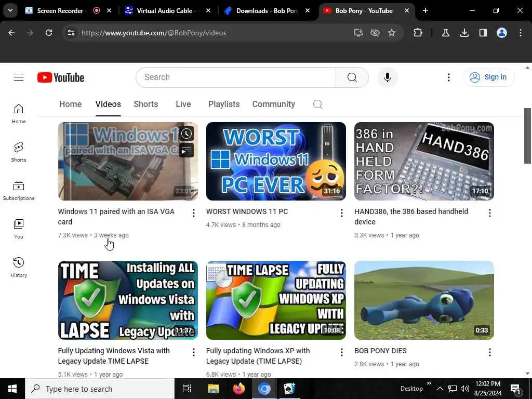
Task: Click the install app icon in address bar
Action: (x=358, y=33)
